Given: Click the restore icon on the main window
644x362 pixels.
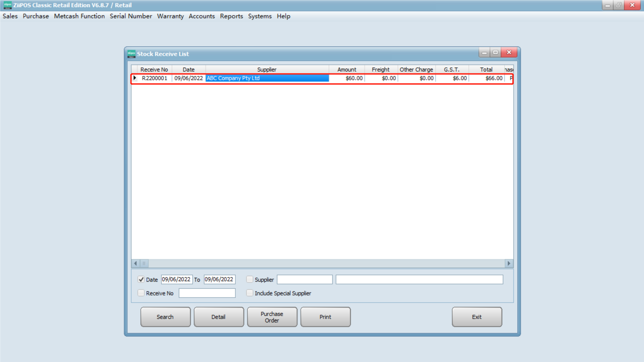Looking at the screenshot, I should [618, 5].
